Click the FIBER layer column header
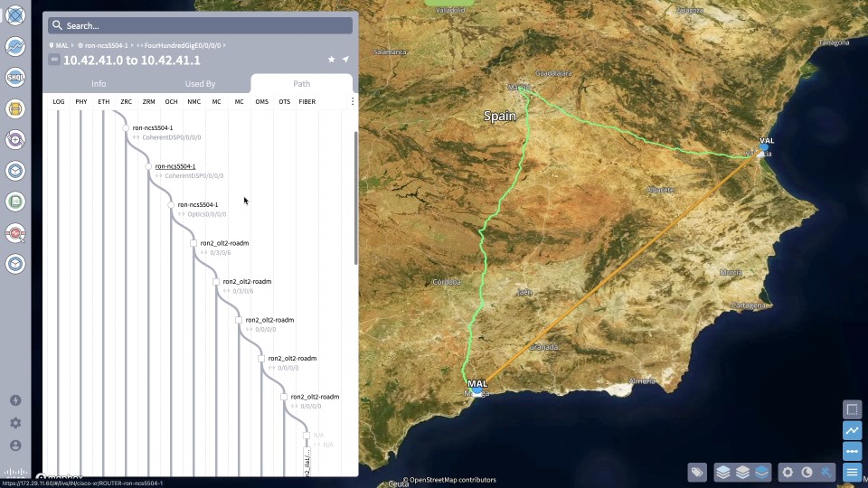Screen dimensions: 868x488 (x=307, y=102)
